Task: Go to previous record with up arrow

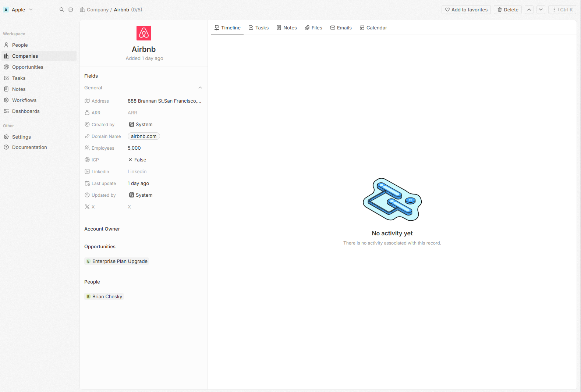Action: click(529, 10)
